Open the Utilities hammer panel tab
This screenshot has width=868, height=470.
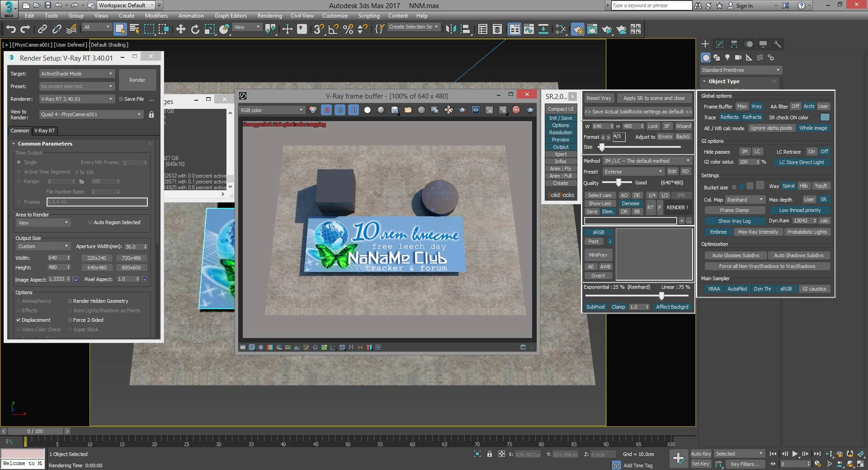click(x=778, y=44)
